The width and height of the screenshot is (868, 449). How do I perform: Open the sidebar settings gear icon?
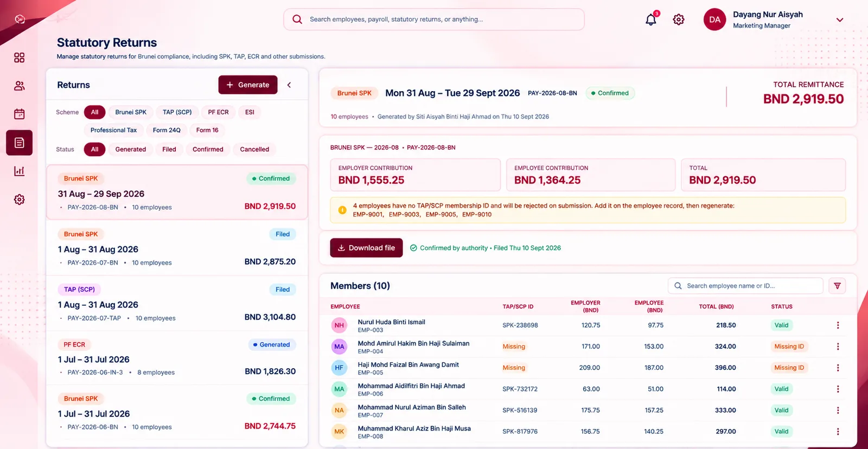(19, 200)
